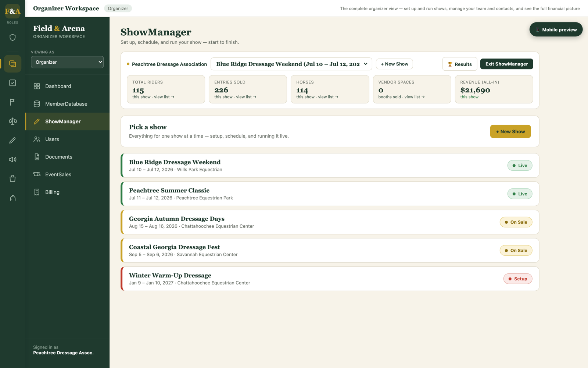Viewport: 588px width, 368px height.
Task: Click the gold + New Show button
Action: tap(510, 131)
